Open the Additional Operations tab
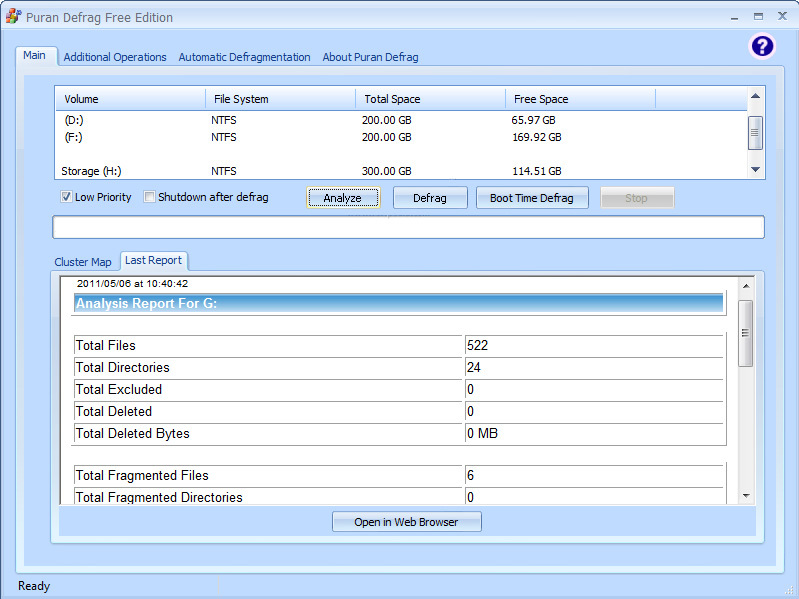Image resolution: width=799 pixels, height=599 pixels. point(115,57)
